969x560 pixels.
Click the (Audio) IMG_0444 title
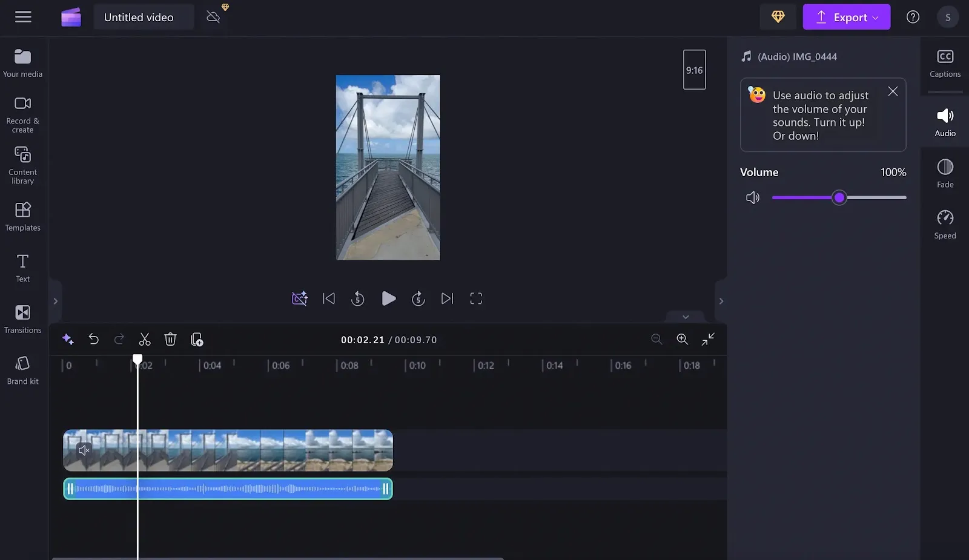(x=797, y=56)
